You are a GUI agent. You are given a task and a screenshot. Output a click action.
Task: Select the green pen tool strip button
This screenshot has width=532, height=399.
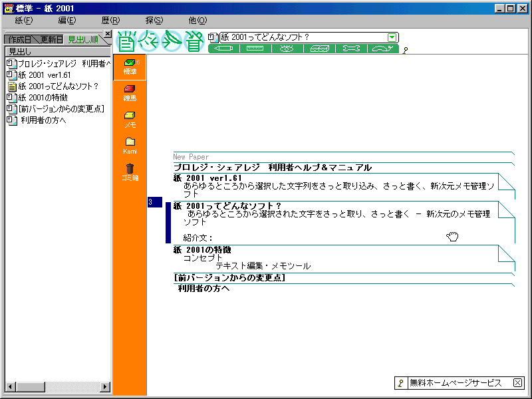click(x=223, y=49)
